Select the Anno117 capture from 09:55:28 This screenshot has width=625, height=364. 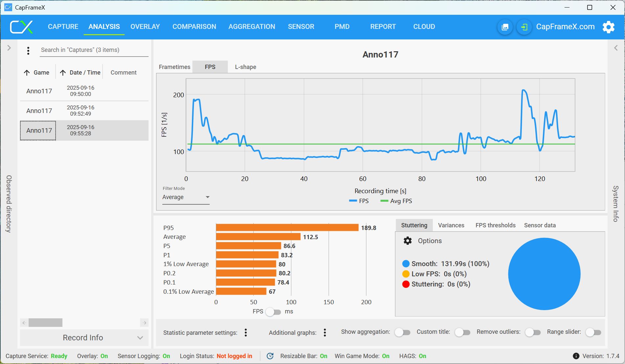click(x=84, y=130)
